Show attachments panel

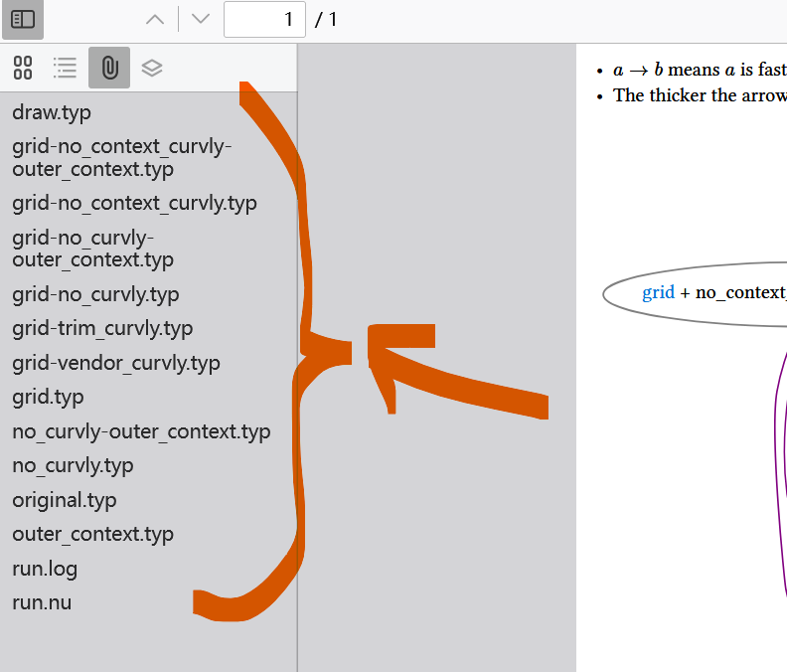pos(109,68)
